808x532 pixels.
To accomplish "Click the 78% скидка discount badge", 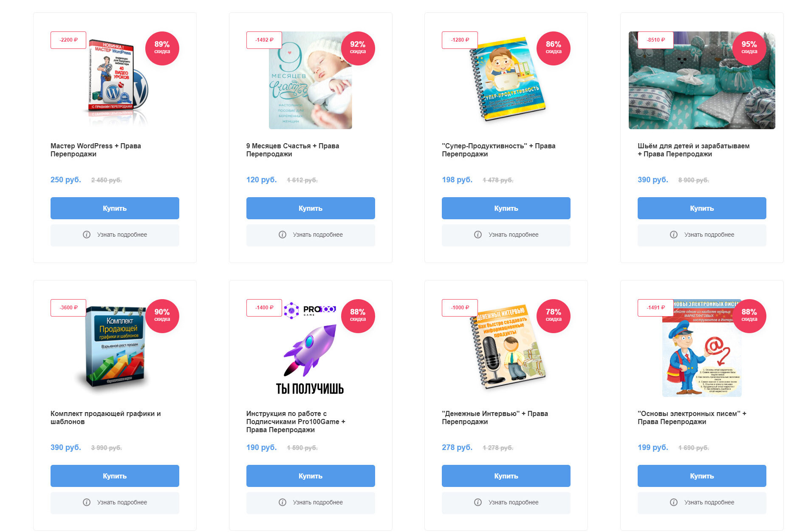I will pos(554,316).
